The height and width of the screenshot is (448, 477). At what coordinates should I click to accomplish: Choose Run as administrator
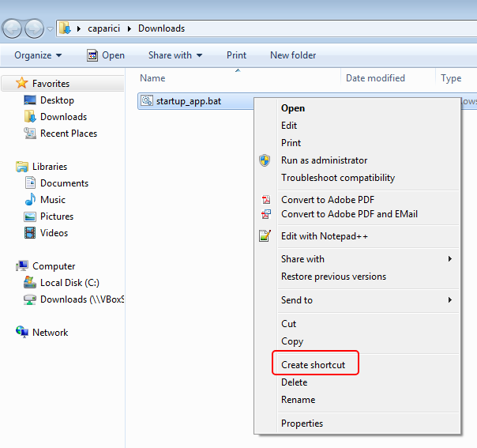point(324,160)
